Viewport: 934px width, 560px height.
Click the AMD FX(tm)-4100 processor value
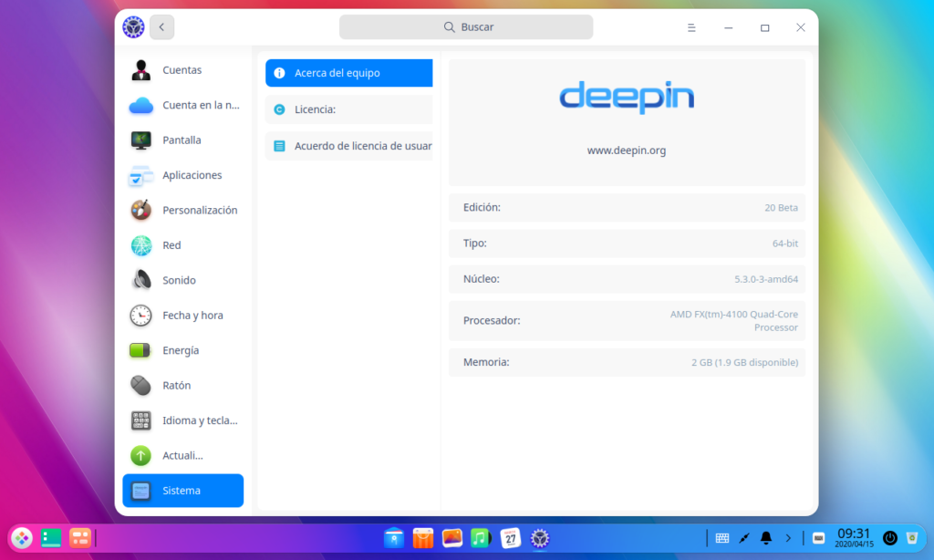(734, 321)
